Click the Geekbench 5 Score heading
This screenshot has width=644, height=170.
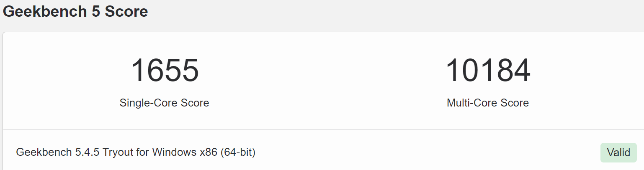pyautogui.click(x=75, y=11)
